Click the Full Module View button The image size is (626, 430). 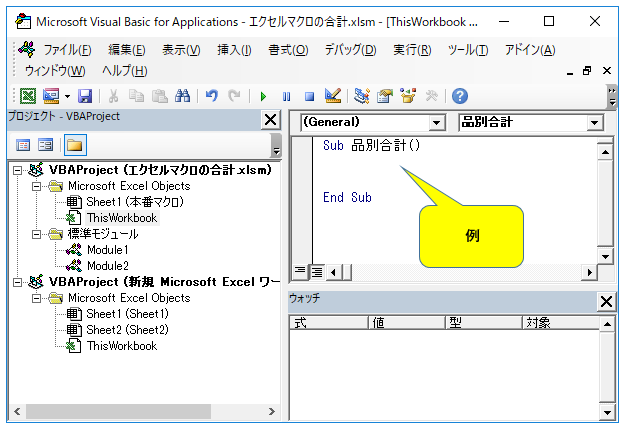click(317, 272)
